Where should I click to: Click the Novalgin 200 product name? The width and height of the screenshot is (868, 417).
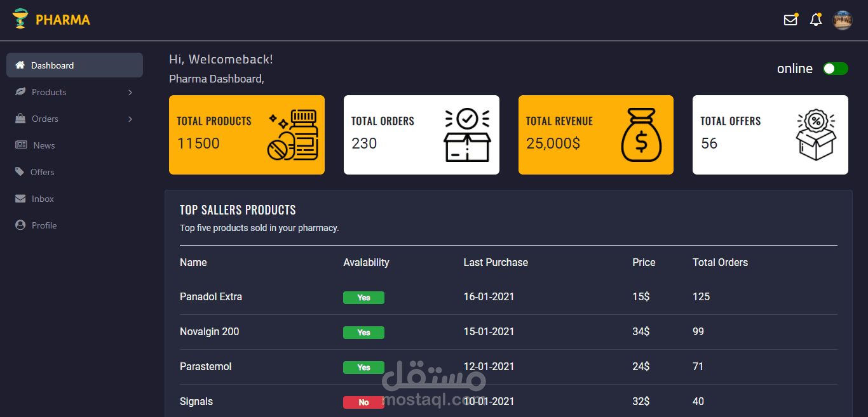coord(209,331)
